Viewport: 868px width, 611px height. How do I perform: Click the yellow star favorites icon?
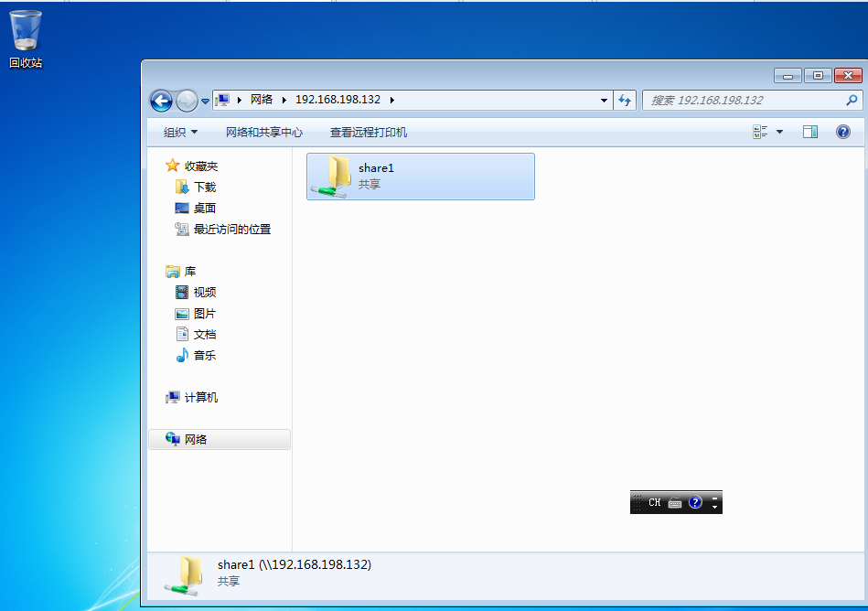coord(173,166)
